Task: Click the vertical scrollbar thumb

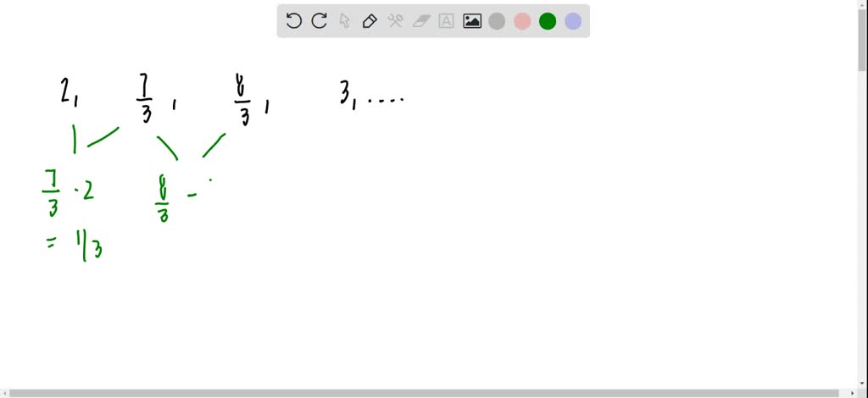Action: pos(863,41)
